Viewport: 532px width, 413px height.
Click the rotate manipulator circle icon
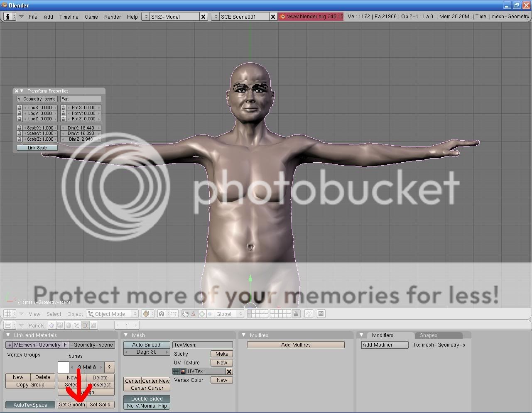coord(202,314)
